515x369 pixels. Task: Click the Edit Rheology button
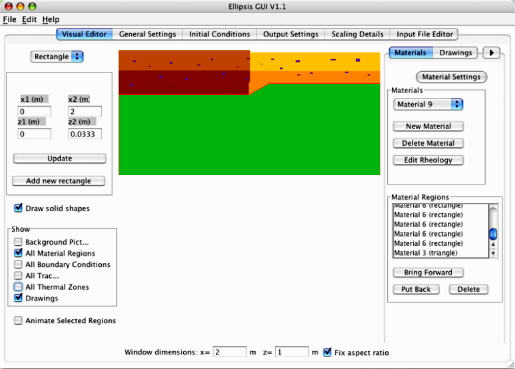[x=428, y=160]
